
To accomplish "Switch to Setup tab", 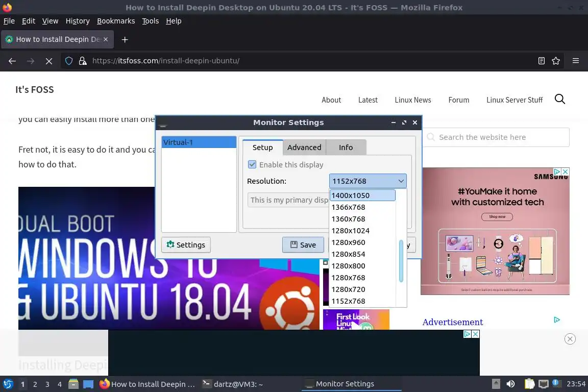I will tap(262, 147).
